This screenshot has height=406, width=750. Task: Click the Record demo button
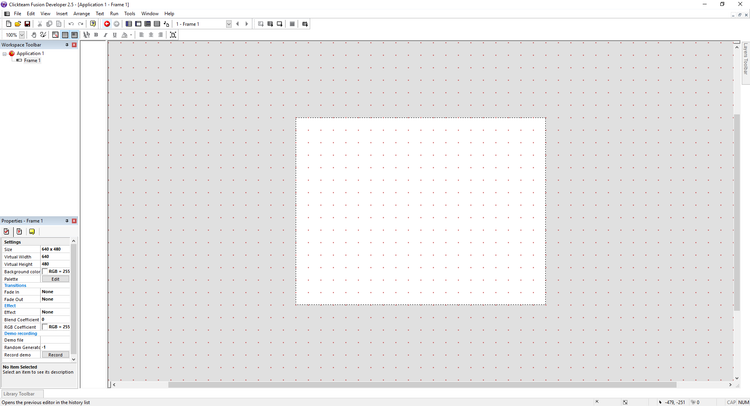coord(55,355)
